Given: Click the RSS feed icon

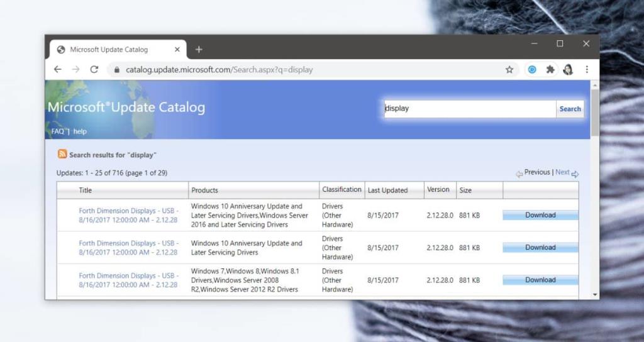Looking at the screenshot, I should (62, 154).
